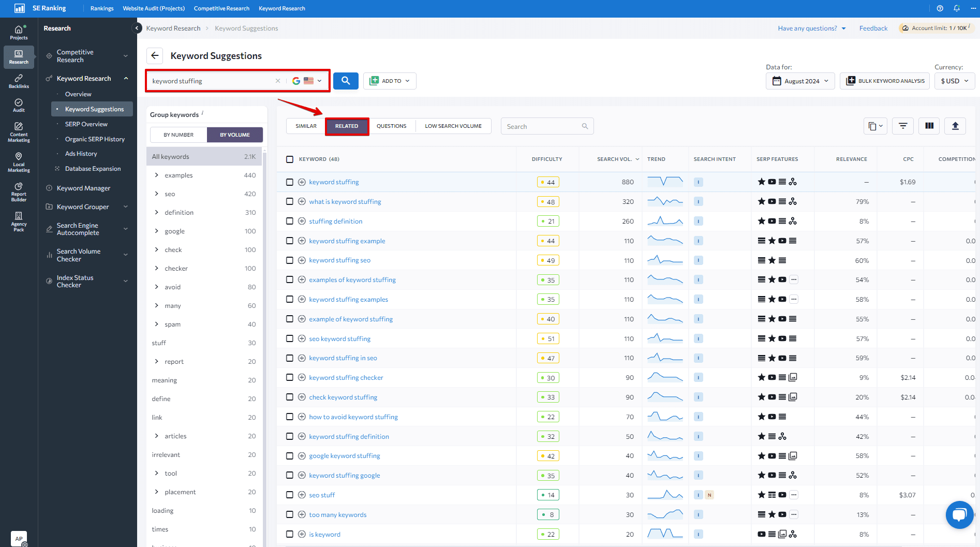Click the blue search magnifier button
The height and width of the screenshot is (547, 980).
pos(346,81)
